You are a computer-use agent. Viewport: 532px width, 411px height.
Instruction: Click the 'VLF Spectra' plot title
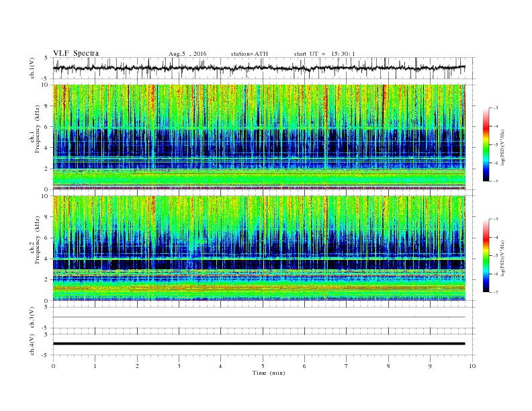pyautogui.click(x=76, y=53)
